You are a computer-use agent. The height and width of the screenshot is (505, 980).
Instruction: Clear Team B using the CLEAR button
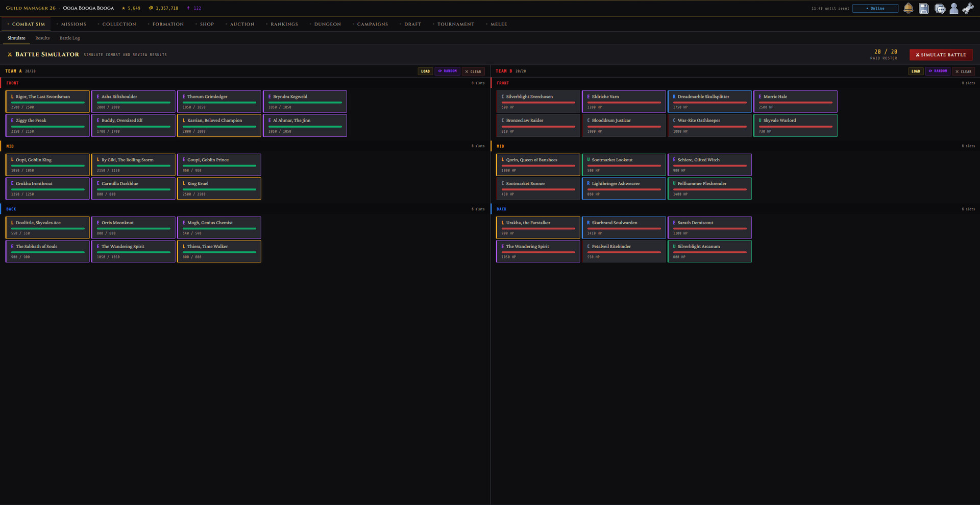coord(964,71)
